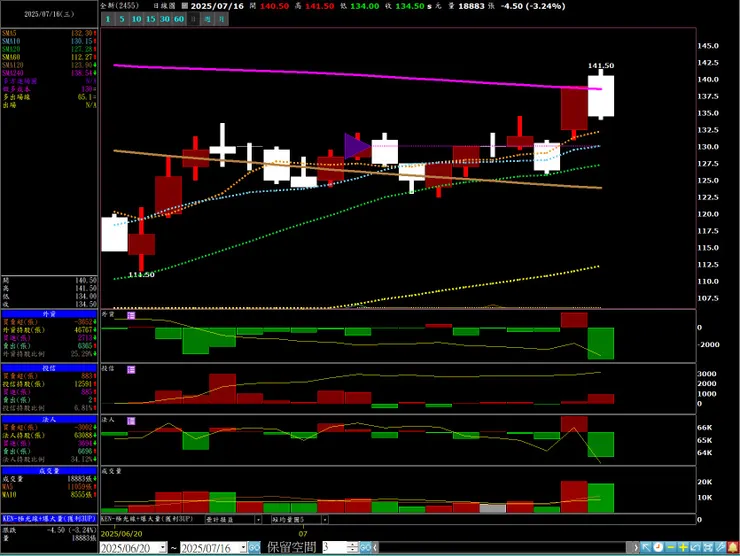Image resolution: width=740 pixels, height=556 pixels.
Task: Open the 外資 indicator settings icon
Action: tap(131, 315)
